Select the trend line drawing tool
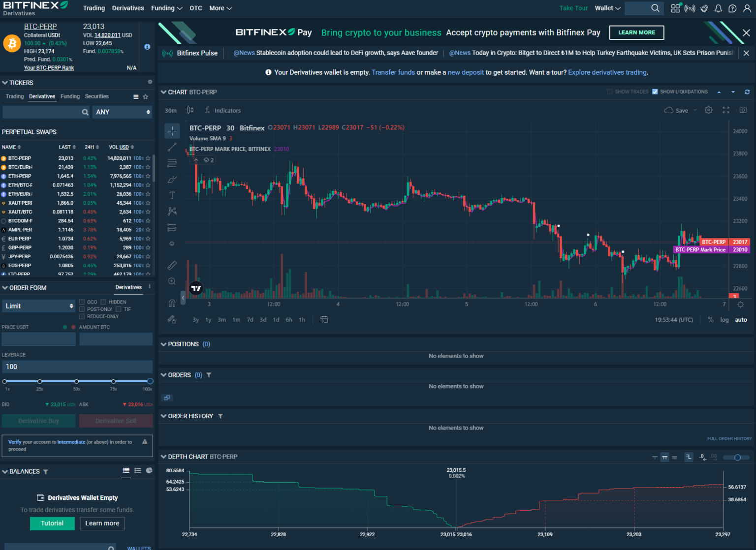The width and height of the screenshot is (756, 550). (172, 146)
